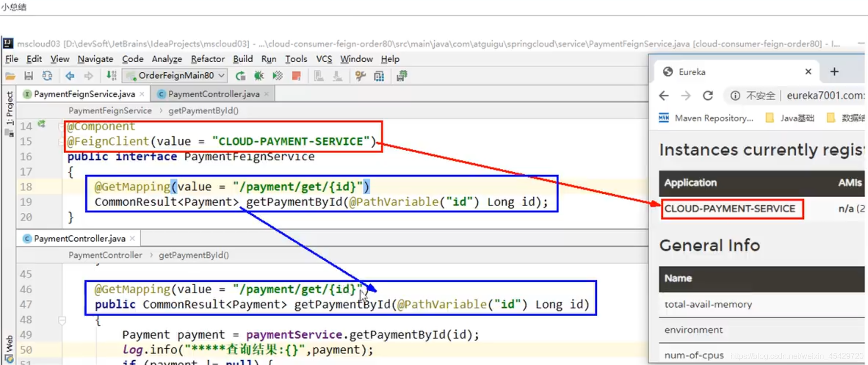Switch to the PaymentFeignService.java editor tab

(84, 94)
